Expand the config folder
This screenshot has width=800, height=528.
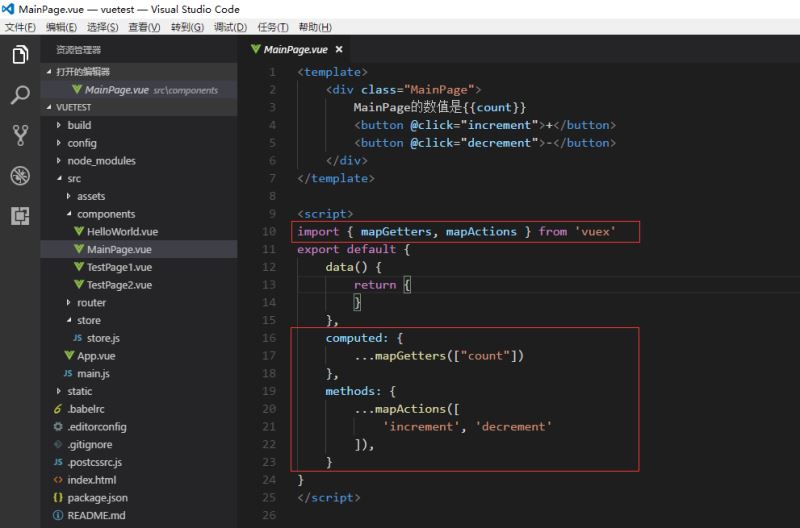59,143
